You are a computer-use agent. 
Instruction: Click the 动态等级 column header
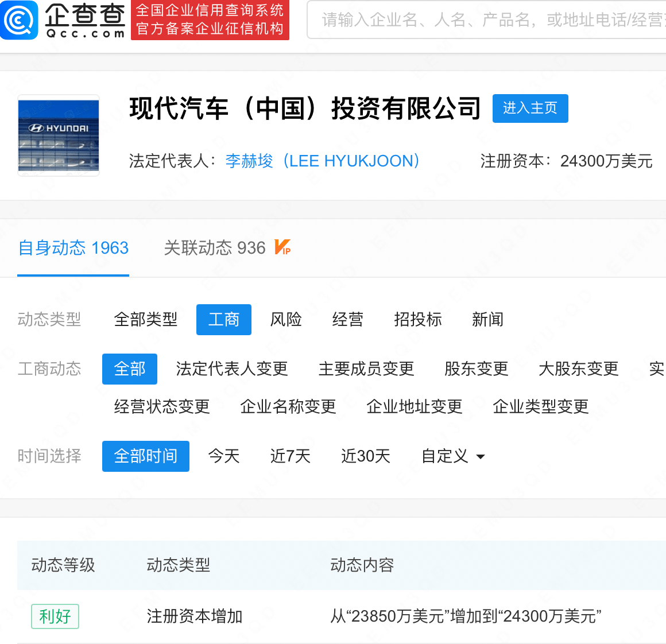(63, 565)
